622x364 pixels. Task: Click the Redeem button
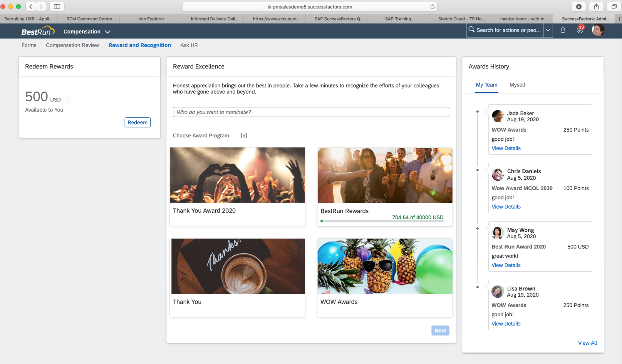tap(137, 122)
